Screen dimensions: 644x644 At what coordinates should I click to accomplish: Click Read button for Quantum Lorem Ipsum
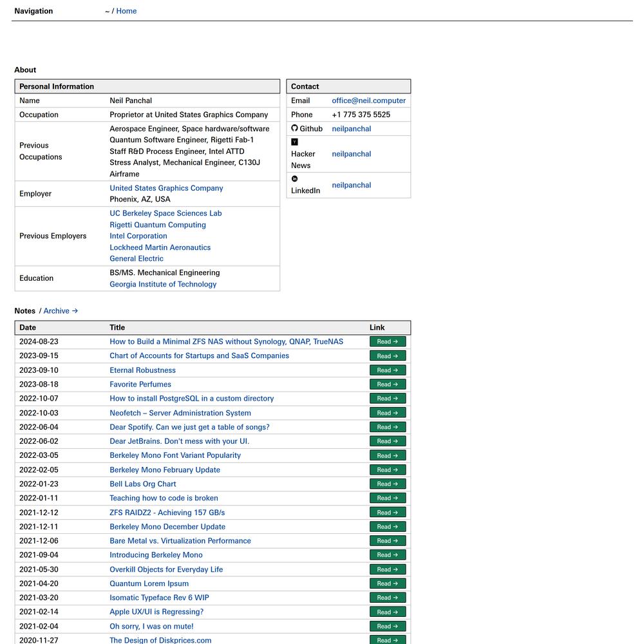[x=388, y=583]
